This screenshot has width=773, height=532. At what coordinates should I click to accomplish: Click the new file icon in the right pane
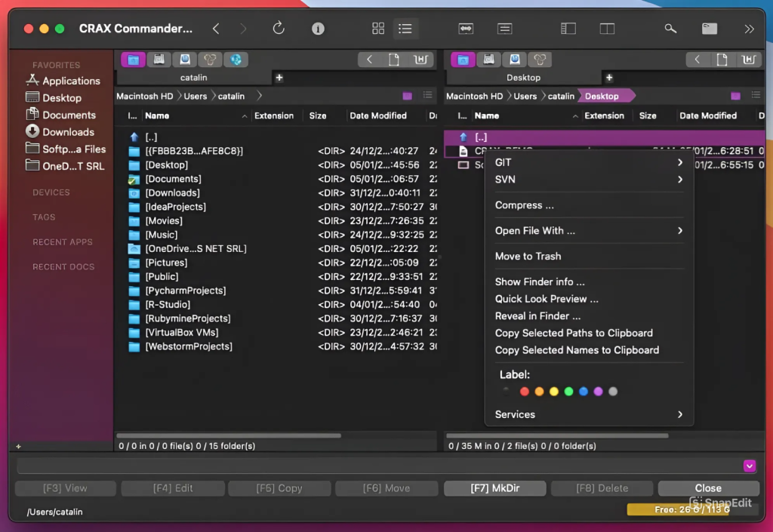click(722, 60)
